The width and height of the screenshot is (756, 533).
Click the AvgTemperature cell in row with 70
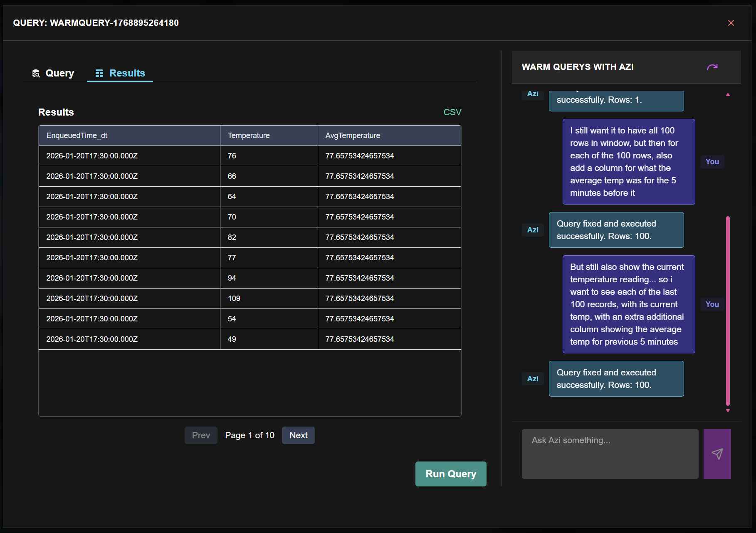389,217
